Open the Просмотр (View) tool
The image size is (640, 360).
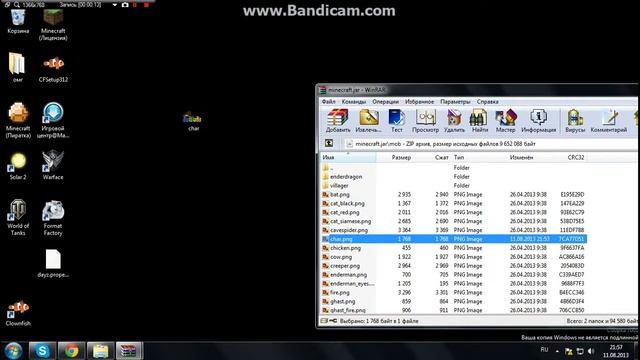(x=425, y=121)
